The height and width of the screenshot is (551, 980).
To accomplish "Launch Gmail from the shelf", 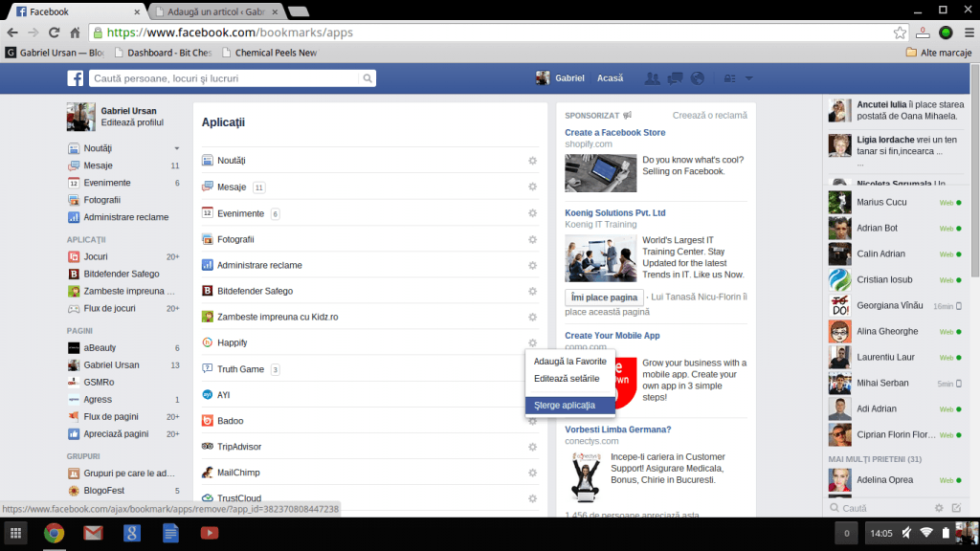I will point(93,533).
